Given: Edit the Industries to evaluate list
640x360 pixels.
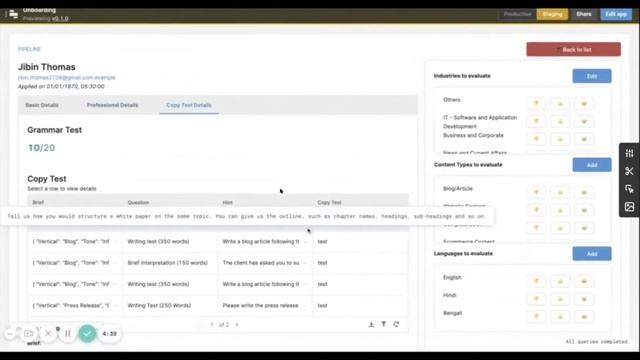Looking at the screenshot, I should pyautogui.click(x=592, y=76).
